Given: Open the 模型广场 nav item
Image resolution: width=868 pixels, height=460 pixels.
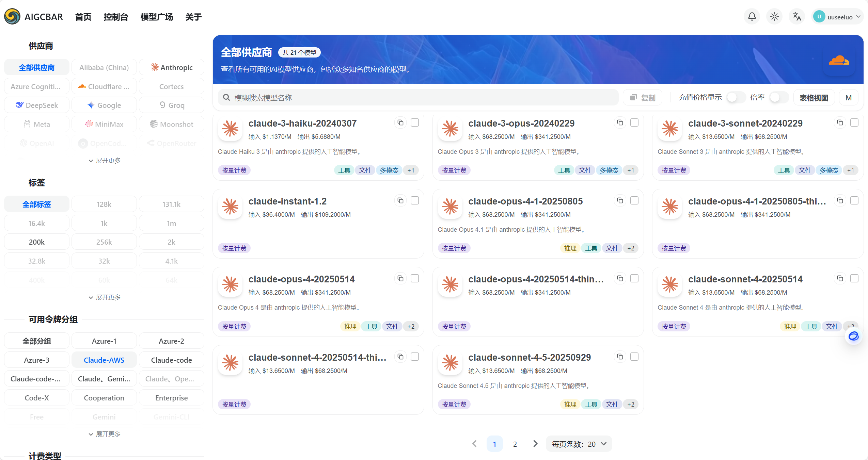Looking at the screenshot, I should click(x=157, y=17).
